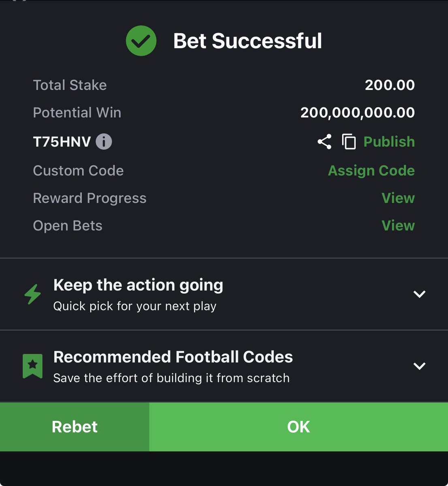Copy booking code using the copy icon

(x=349, y=142)
